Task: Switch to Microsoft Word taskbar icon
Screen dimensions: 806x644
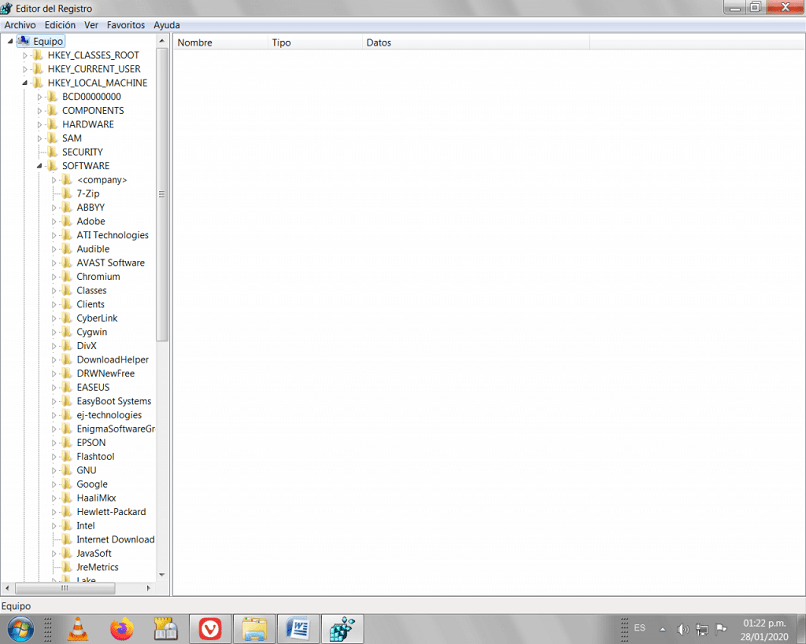Action: pyautogui.click(x=298, y=629)
